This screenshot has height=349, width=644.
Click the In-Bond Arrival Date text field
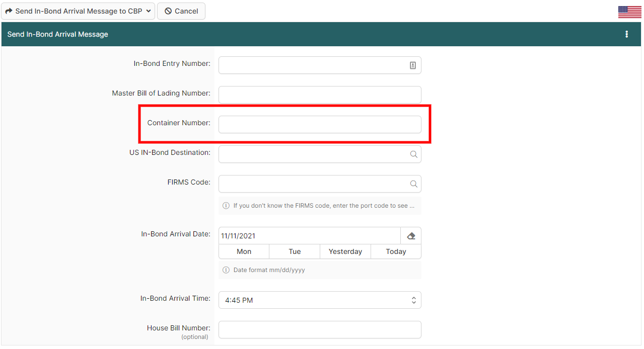click(309, 236)
